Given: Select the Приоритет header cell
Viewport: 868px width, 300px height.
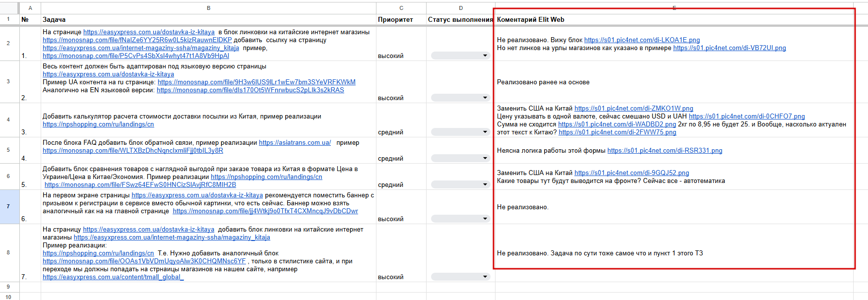Looking at the screenshot, I should pyautogui.click(x=401, y=20).
